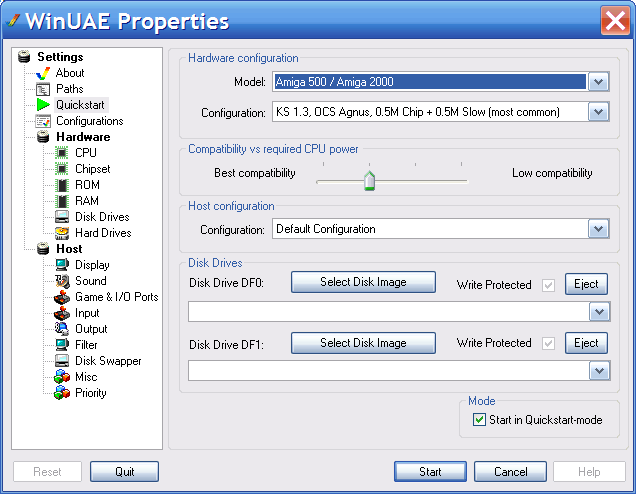Click the Misc colored cubes icon
Image resolution: width=636 pixels, height=494 pixels.
[62, 377]
